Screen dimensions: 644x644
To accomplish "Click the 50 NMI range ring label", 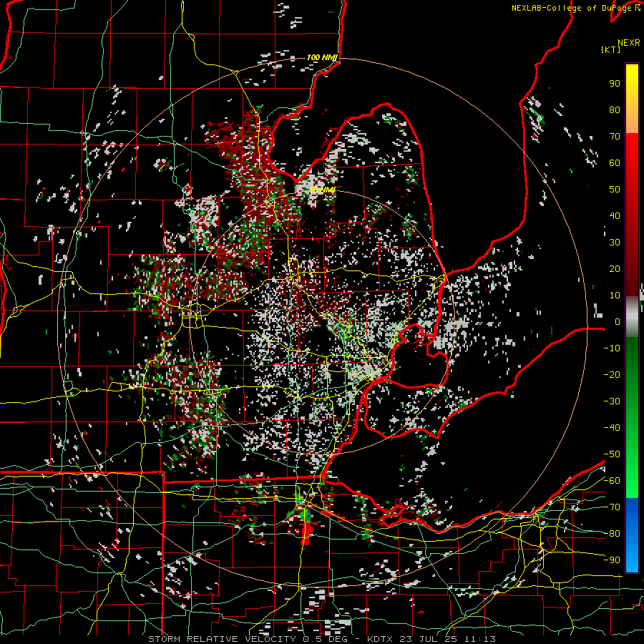I will [x=323, y=190].
